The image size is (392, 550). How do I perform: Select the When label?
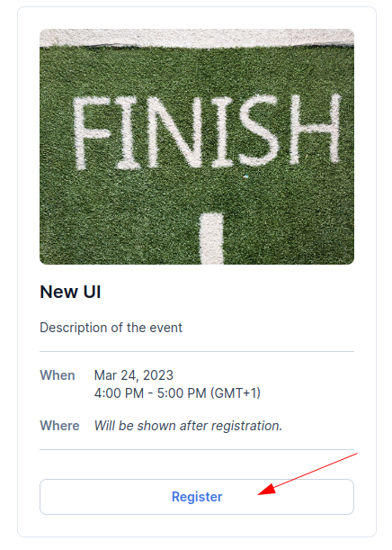point(58,375)
